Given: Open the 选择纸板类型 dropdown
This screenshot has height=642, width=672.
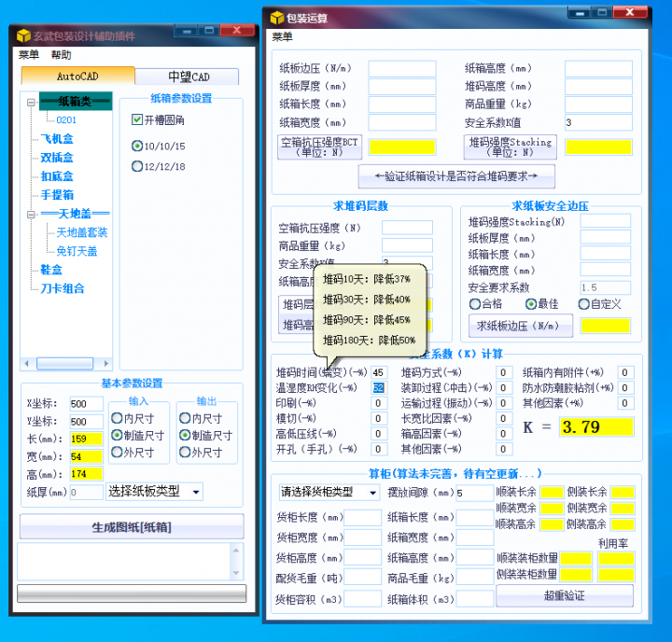Looking at the screenshot, I should click(x=155, y=491).
